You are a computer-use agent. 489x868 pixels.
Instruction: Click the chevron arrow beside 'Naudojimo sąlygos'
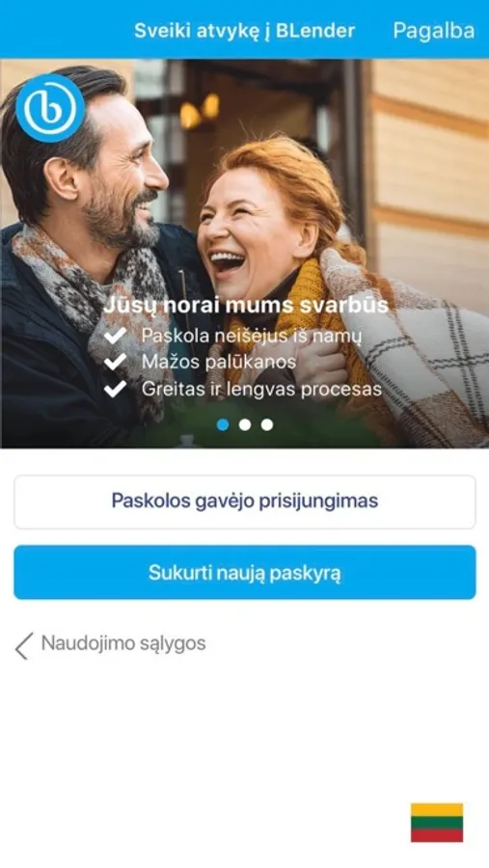24,646
